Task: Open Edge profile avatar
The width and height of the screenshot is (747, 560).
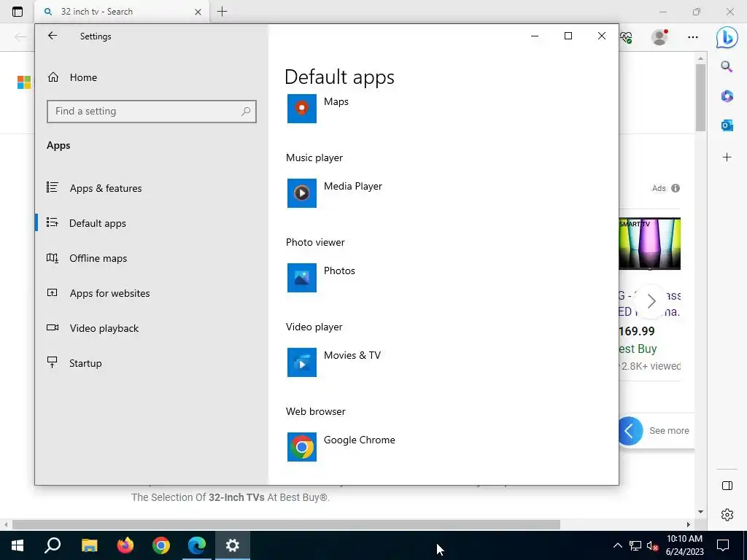Action: 659,36
